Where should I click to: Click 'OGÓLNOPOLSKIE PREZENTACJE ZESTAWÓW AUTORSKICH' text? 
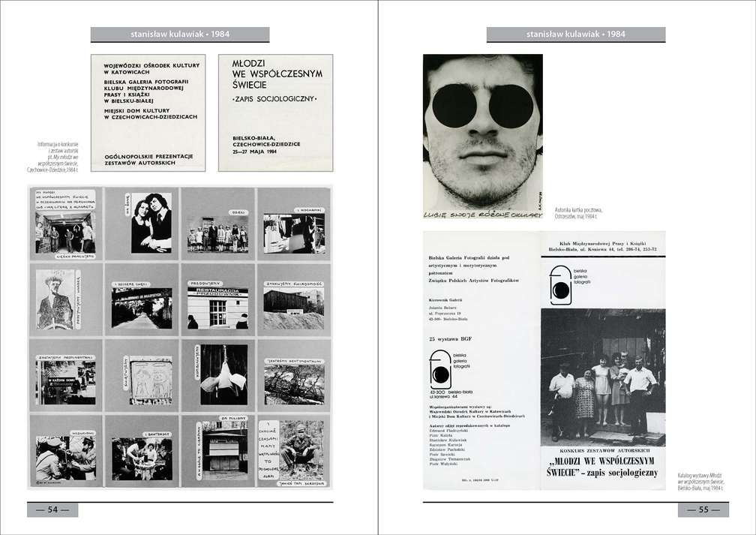click(x=148, y=160)
